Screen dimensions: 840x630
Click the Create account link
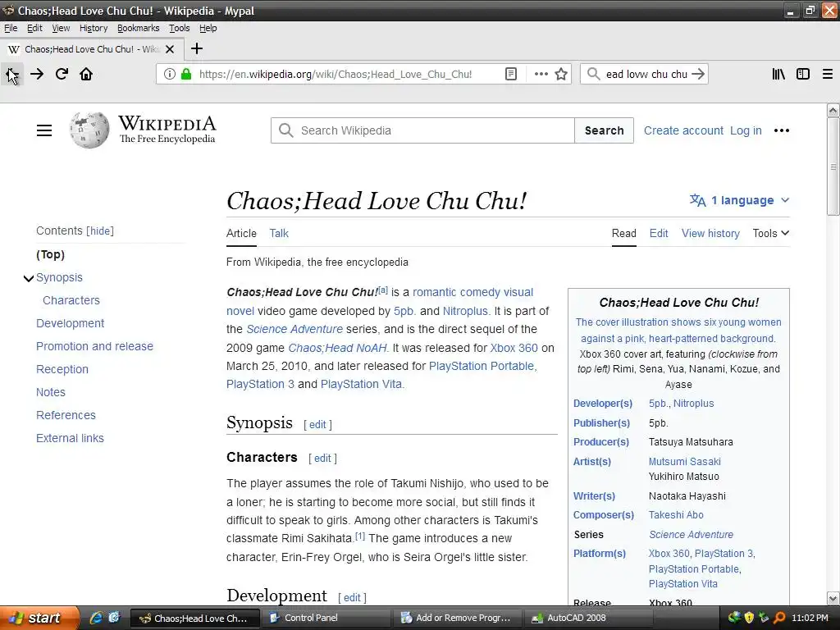683,130
